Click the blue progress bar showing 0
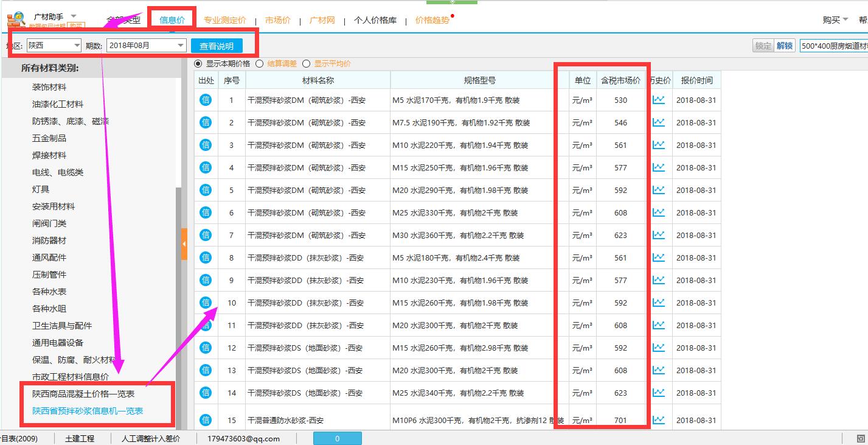 coord(338,438)
